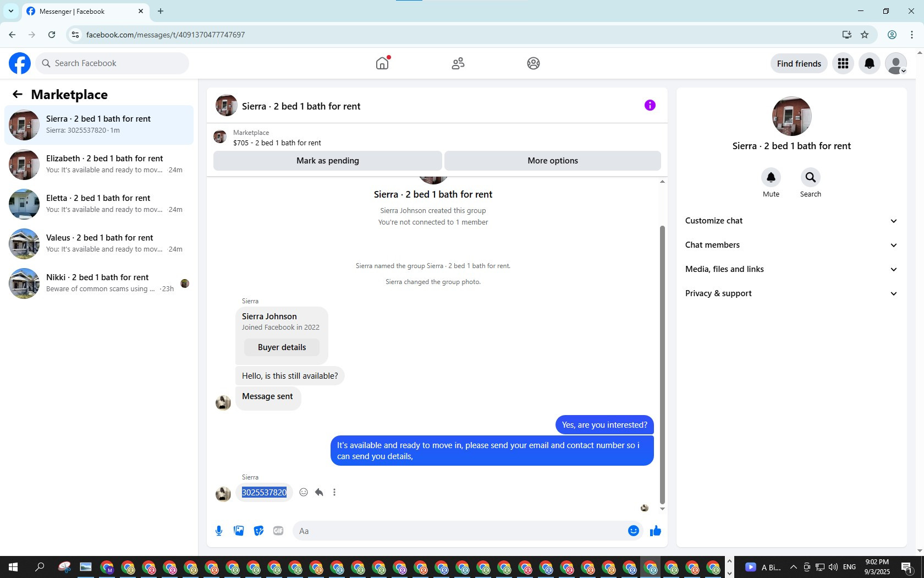Image resolution: width=924 pixels, height=578 pixels.
Task: Open the Sierra conversation in the list
Action: 99,125
